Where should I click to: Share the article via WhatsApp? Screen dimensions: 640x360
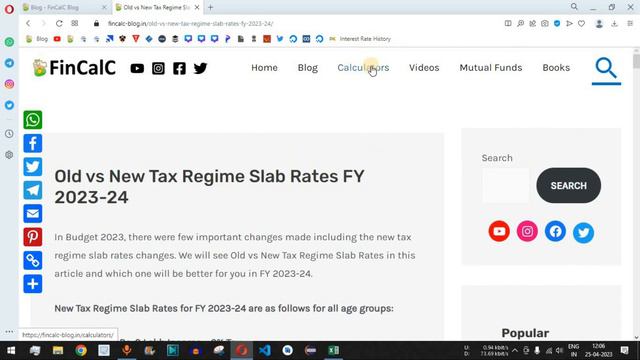(33, 120)
